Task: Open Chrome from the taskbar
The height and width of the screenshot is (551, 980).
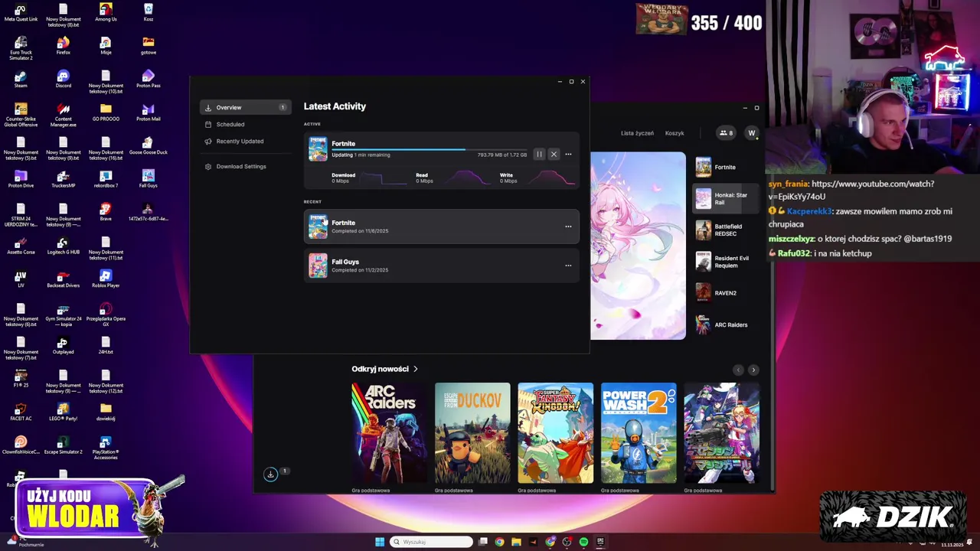Action: tap(500, 542)
